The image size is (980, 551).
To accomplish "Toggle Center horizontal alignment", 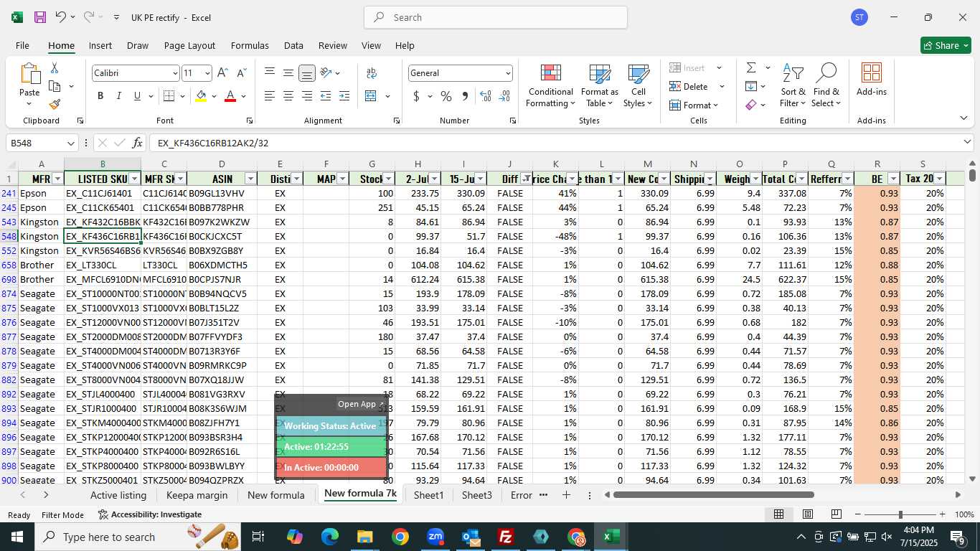I will point(288,95).
